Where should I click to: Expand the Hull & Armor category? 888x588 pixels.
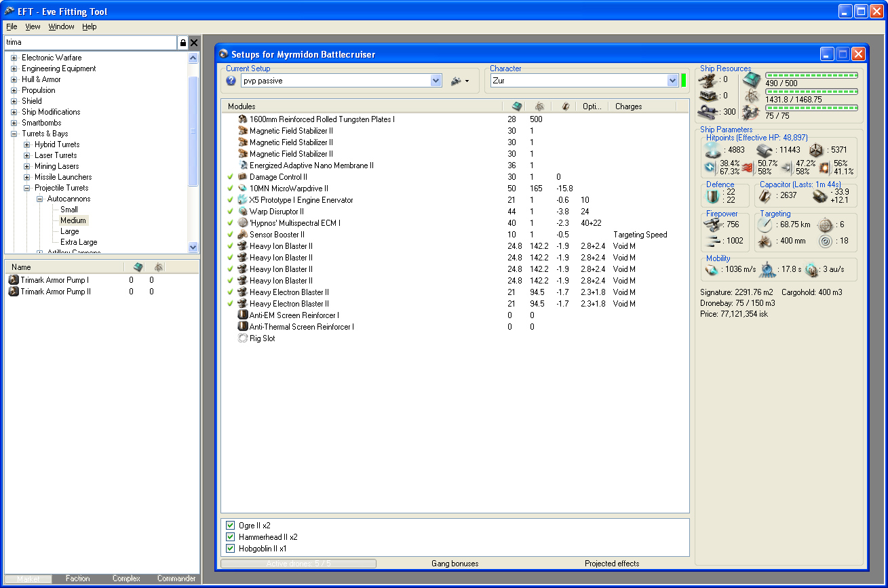tap(14, 79)
